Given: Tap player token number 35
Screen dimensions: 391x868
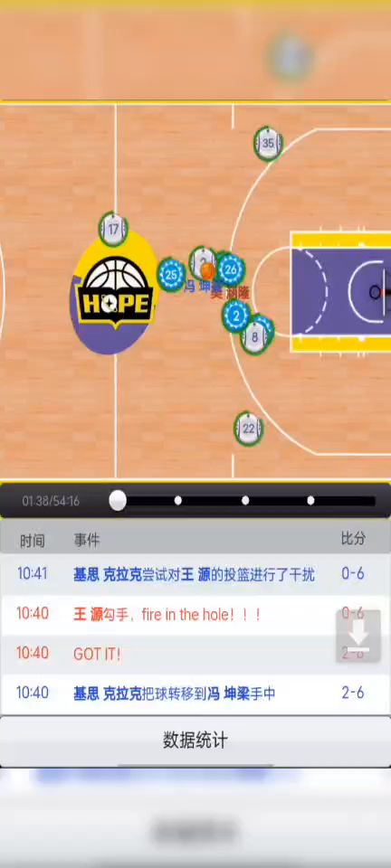Looking at the screenshot, I should [x=268, y=144].
